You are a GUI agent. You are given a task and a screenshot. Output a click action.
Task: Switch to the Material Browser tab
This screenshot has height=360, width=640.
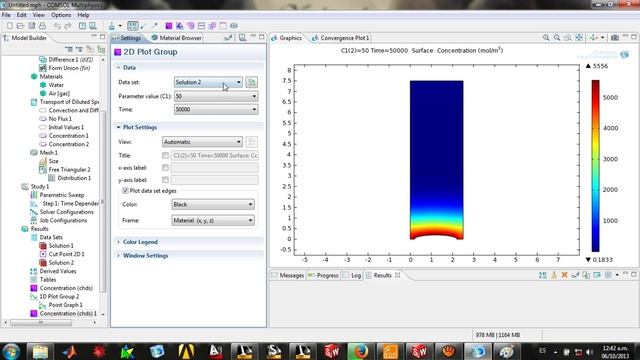(176, 38)
